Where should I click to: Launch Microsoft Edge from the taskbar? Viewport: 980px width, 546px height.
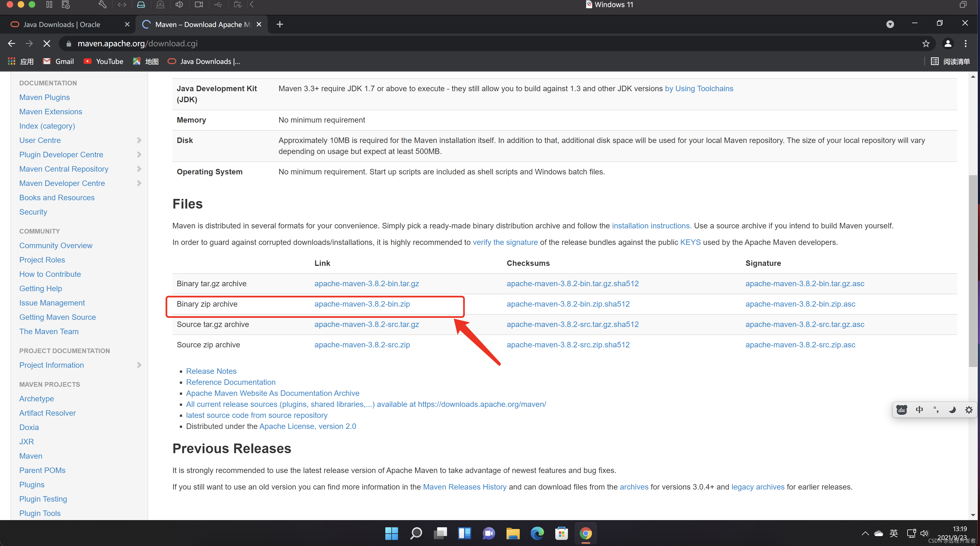point(537,533)
